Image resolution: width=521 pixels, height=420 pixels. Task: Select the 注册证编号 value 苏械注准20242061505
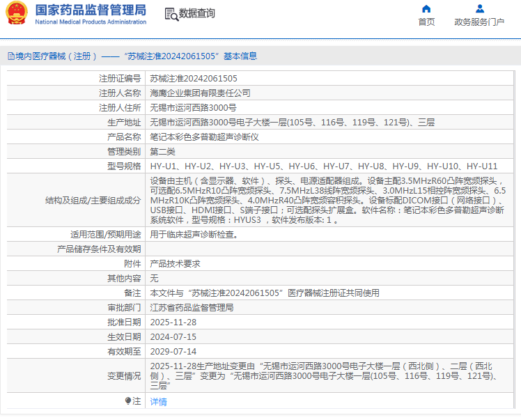coord(194,79)
